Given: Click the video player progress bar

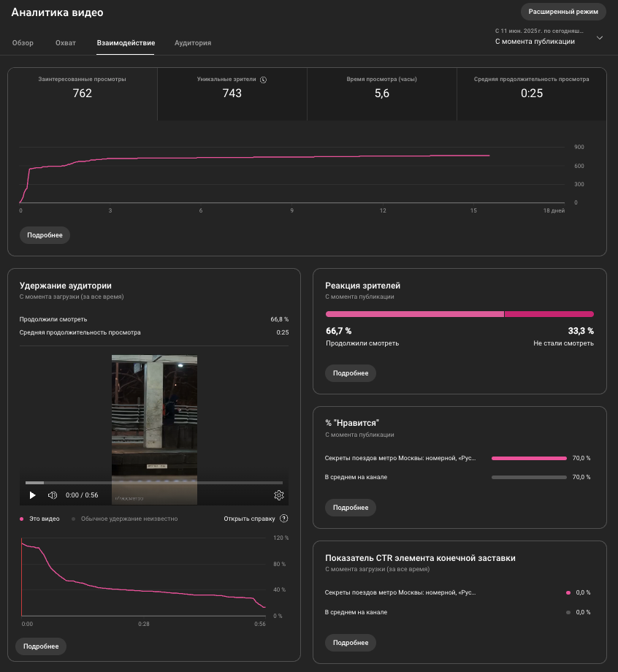Looking at the screenshot, I should pos(153,483).
